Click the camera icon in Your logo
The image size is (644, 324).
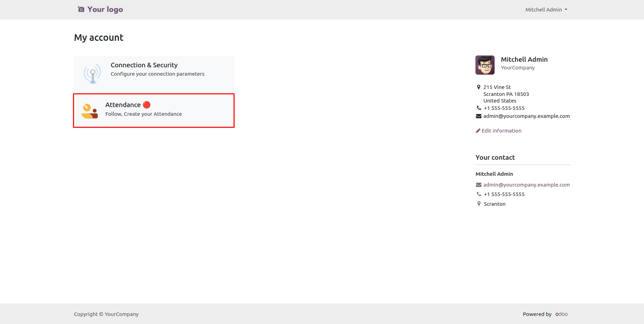click(x=81, y=9)
